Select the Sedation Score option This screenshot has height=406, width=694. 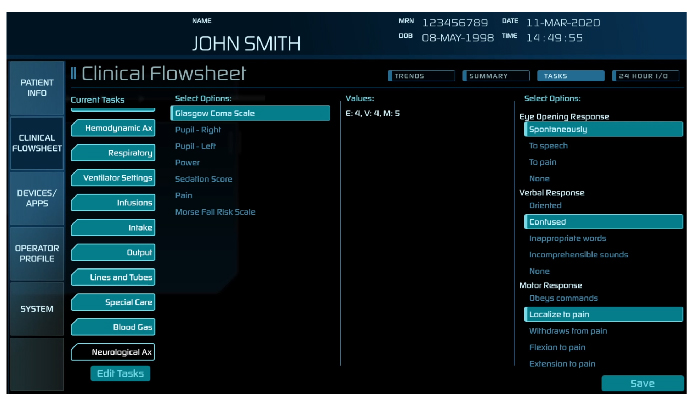[204, 179]
